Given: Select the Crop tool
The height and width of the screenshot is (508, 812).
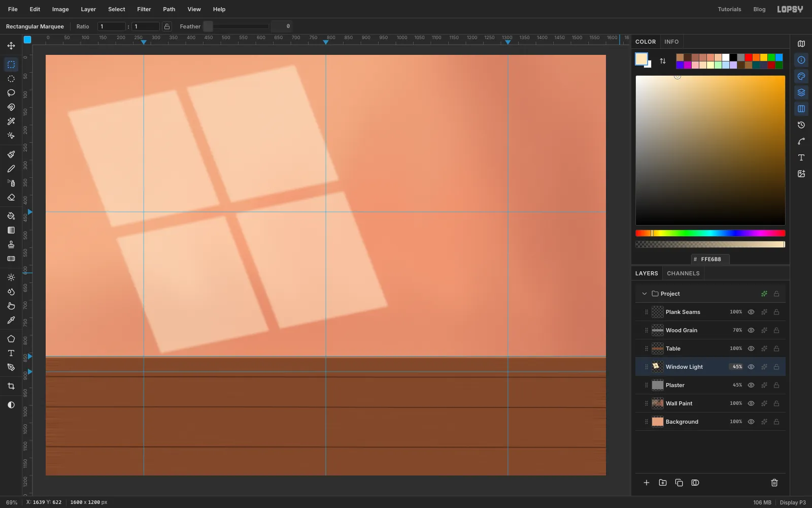Looking at the screenshot, I should tap(11, 386).
